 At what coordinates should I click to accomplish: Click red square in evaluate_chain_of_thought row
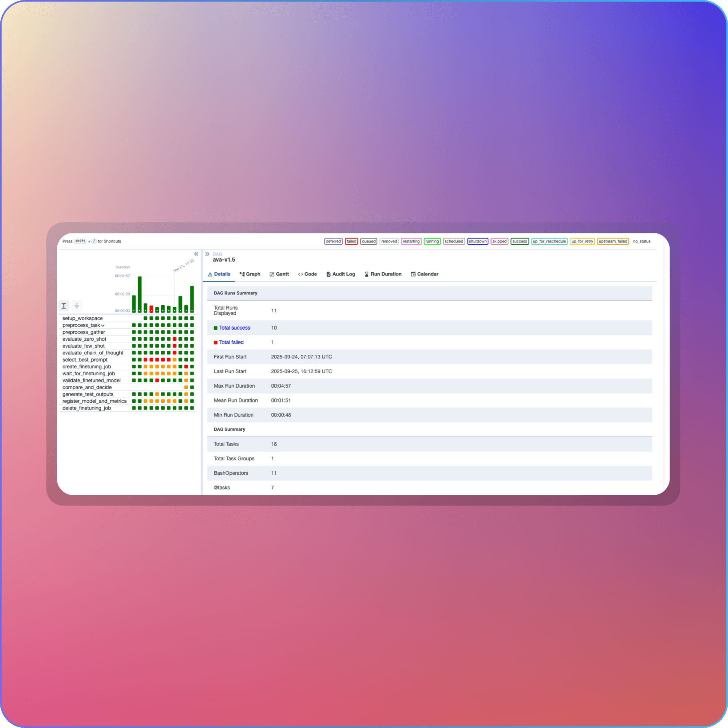(174, 353)
